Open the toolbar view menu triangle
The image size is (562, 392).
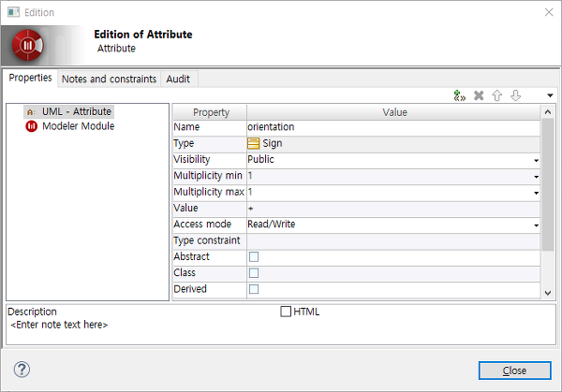click(550, 95)
